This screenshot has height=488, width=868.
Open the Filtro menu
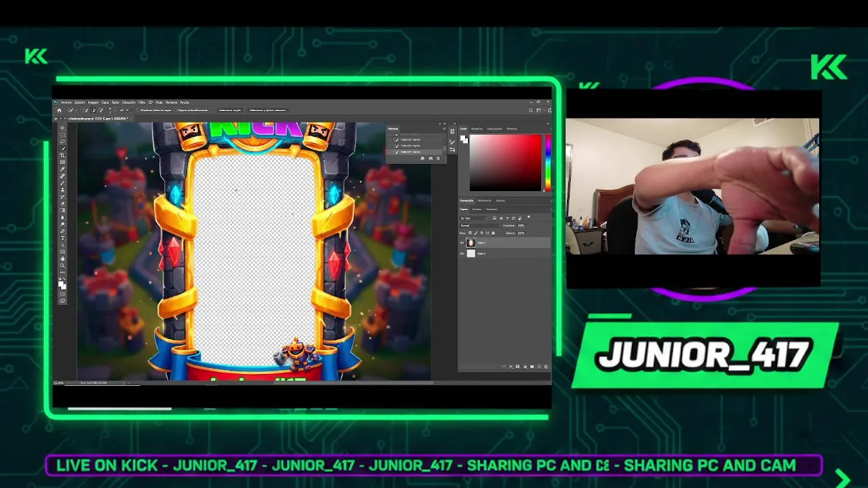(143, 102)
